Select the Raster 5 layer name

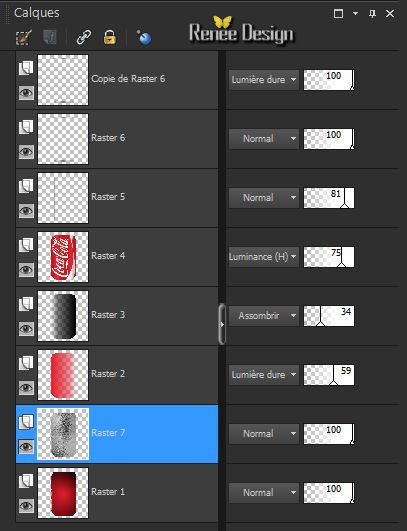[108, 197]
